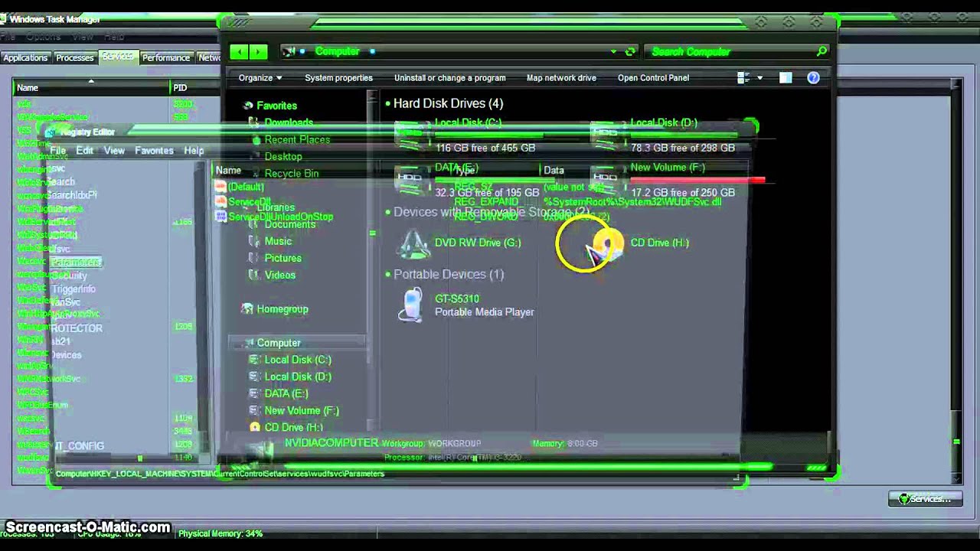Select DVD RW Drive (G:) icon

click(414, 243)
